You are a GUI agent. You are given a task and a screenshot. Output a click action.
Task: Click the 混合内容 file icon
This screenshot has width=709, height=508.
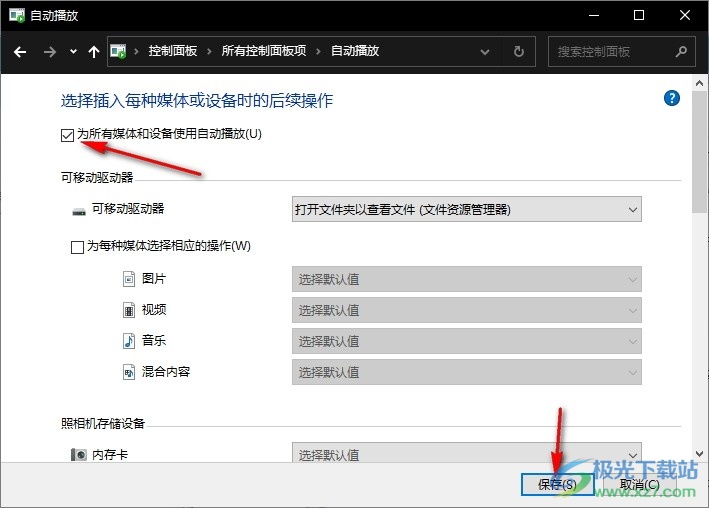(129, 372)
